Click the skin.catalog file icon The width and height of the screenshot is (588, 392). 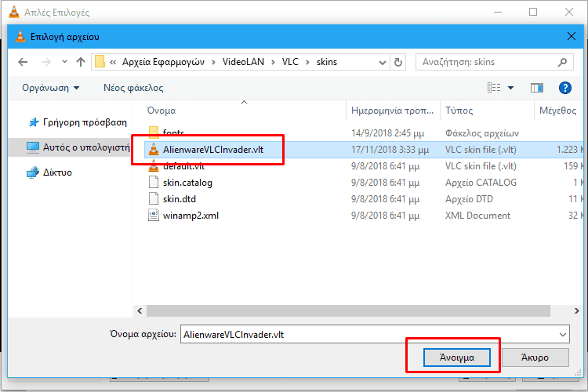154,183
